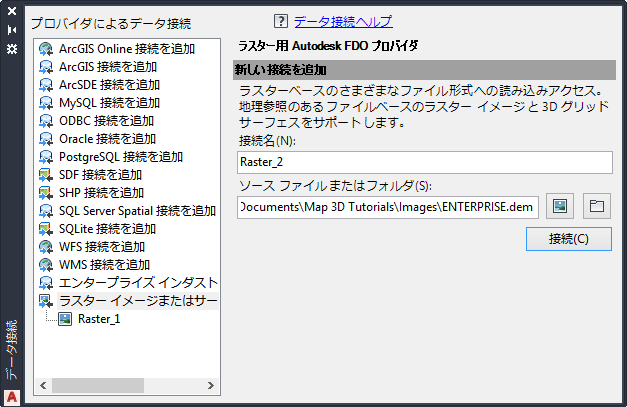Click the 接続名(N): label
Image resolution: width=627 pixels, height=407 pixels.
[268, 141]
